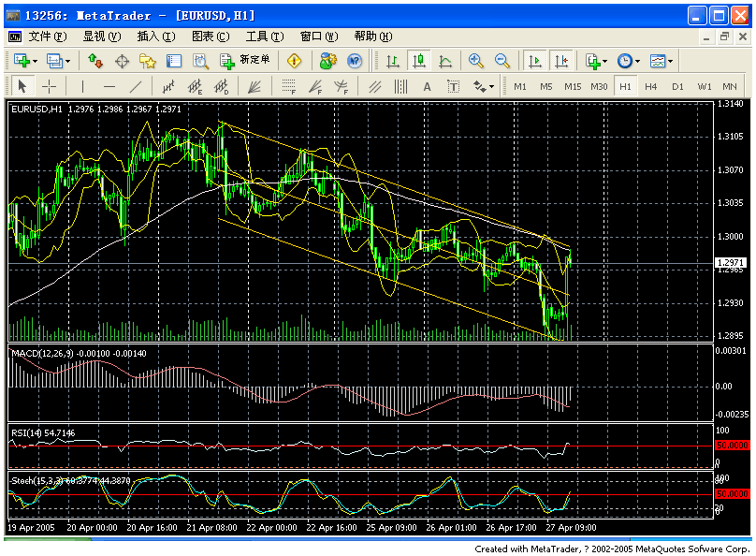Viewport: 756px width, 556px height.
Task: Switch timeframe to MN
Action: (730, 87)
